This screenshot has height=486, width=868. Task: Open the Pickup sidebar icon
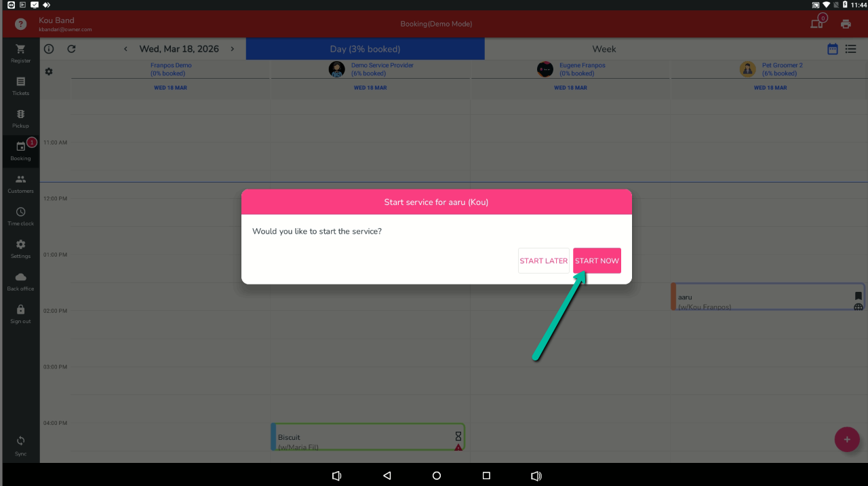click(x=20, y=115)
